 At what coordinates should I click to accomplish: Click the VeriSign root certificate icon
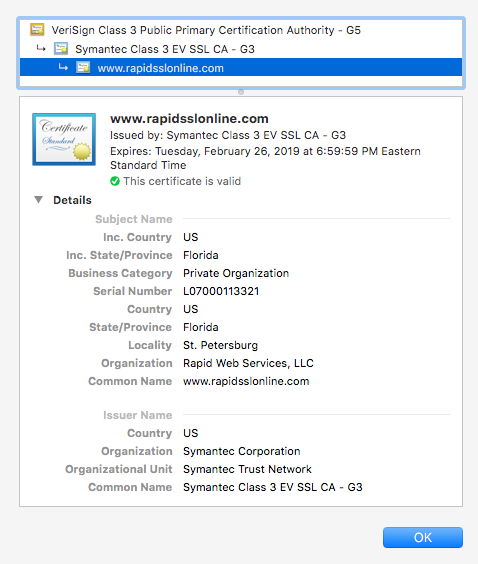[x=37, y=30]
